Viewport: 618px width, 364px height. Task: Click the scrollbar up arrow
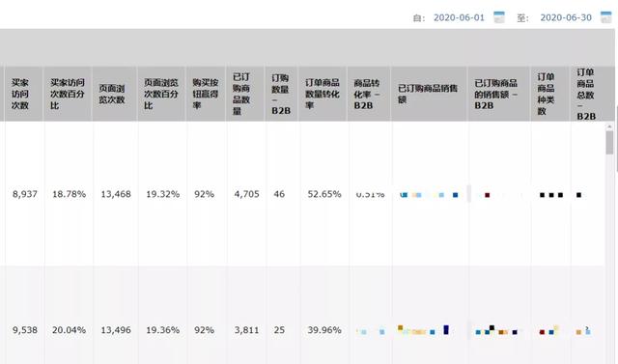click(609, 126)
